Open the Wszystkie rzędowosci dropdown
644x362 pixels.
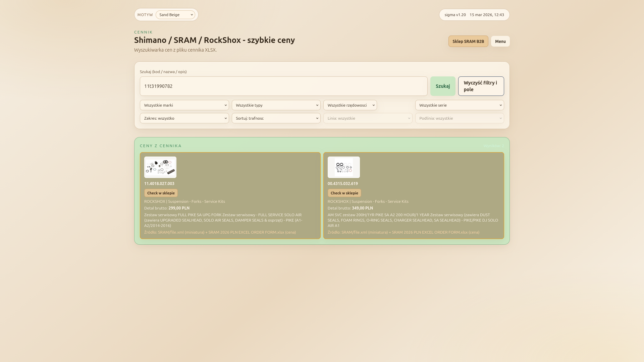click(350, 105)
